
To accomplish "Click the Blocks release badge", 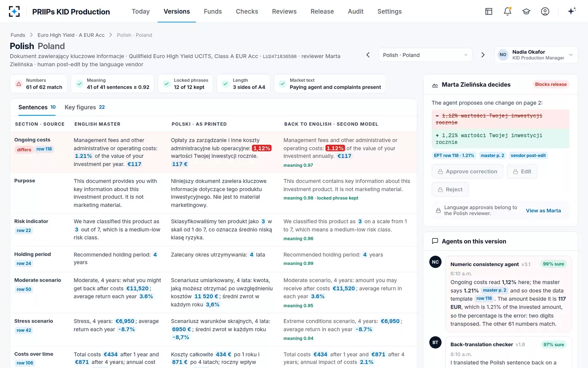I will (x=551, y=84).
